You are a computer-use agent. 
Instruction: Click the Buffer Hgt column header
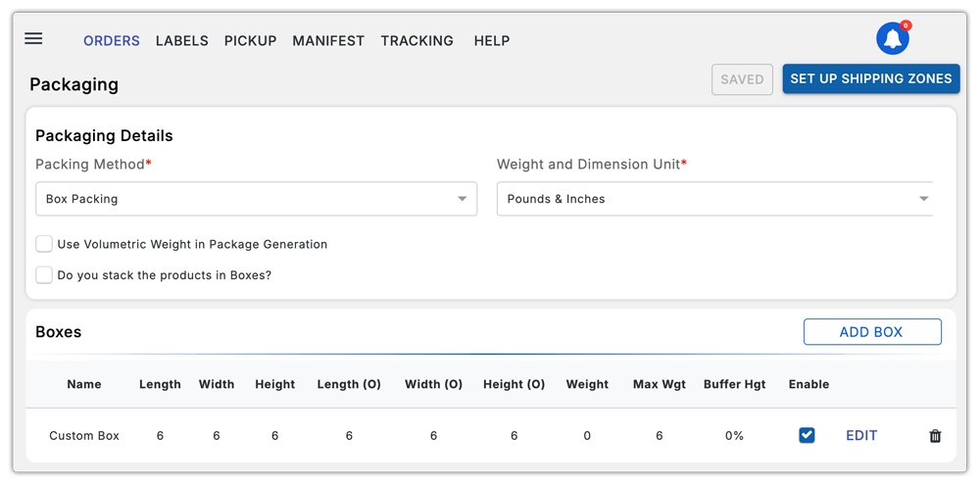734,384
